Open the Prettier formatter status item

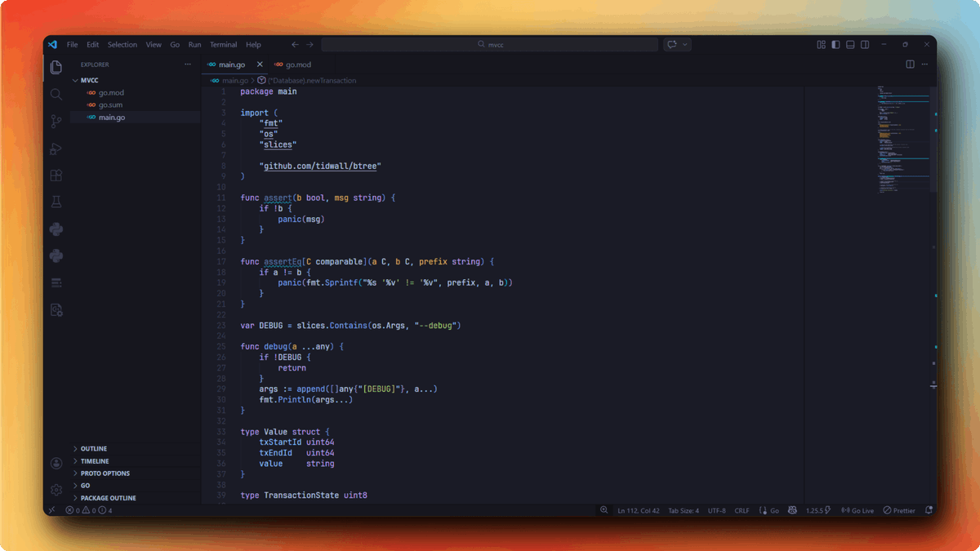point(898,509)
